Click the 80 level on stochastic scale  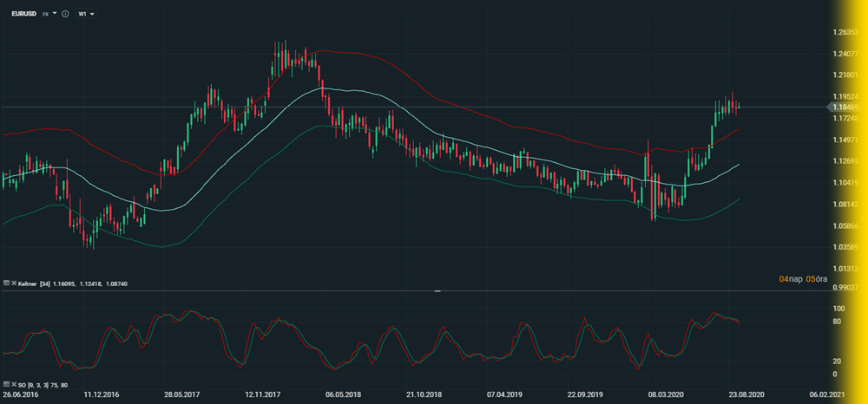pyautogui.click(x=838, y=322)
